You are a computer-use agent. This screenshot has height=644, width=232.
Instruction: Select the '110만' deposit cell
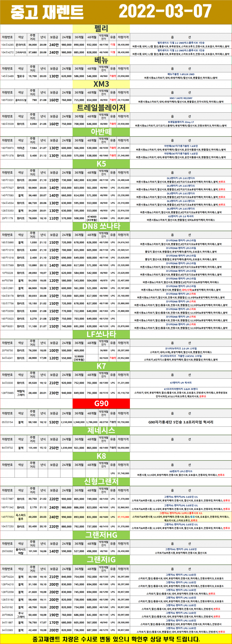(x=54, y=219)
